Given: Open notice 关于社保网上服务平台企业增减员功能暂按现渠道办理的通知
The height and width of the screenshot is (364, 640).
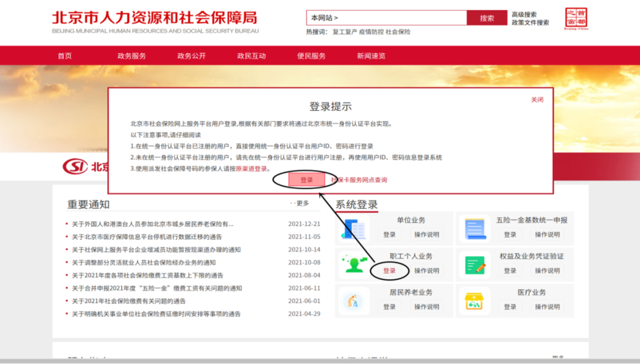Looking at the screenshot, I should (156, 249).
